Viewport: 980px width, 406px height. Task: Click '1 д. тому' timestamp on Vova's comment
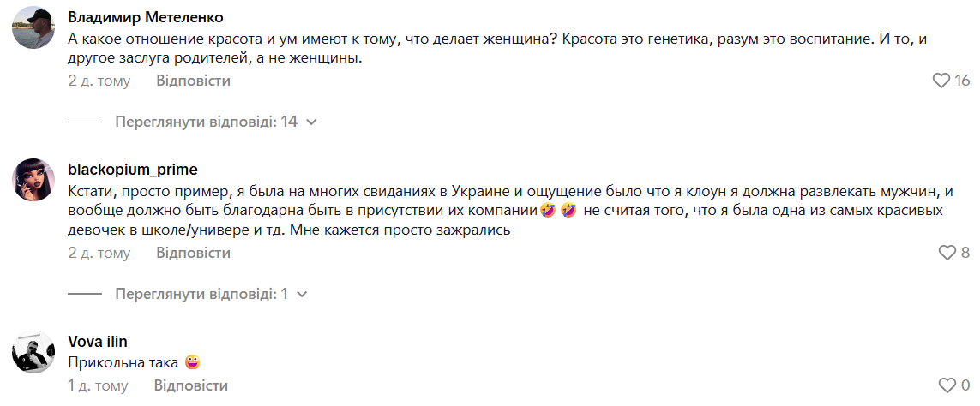point(99,385)
